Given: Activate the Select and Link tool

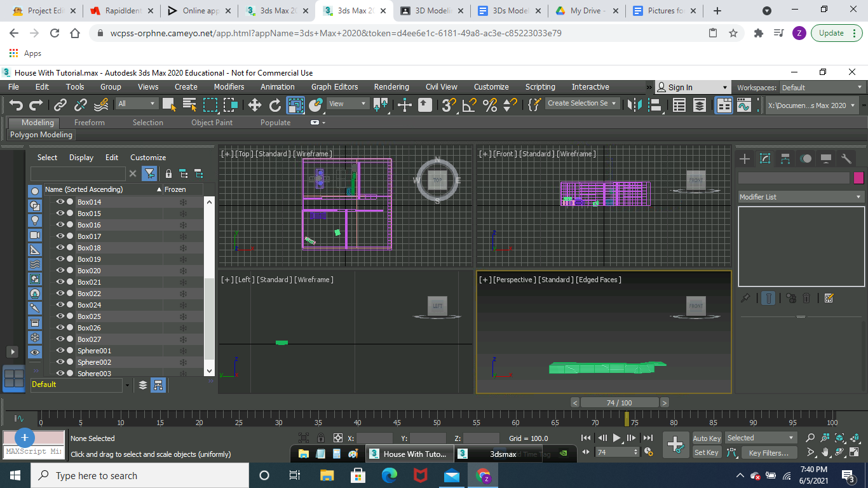Looking at the screenshot, I should [60, 105].
